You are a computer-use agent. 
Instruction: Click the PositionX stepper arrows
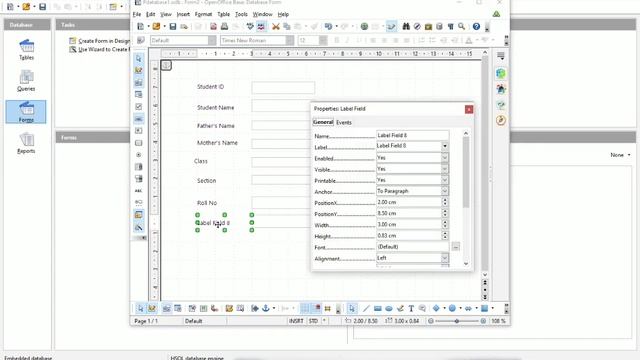point(445,202)
